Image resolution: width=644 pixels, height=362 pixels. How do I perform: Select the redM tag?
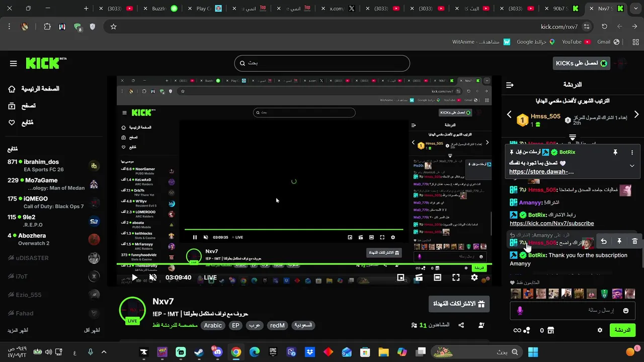(x=277, y=325)
